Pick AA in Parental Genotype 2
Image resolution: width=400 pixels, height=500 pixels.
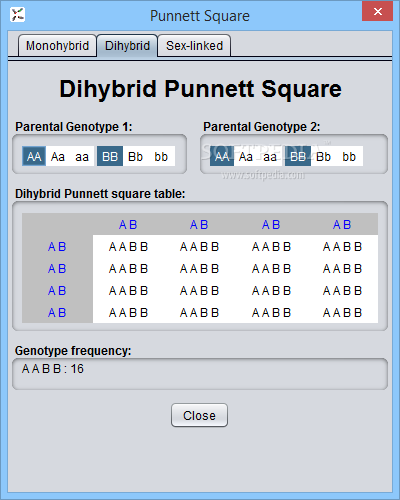(222, 156)
